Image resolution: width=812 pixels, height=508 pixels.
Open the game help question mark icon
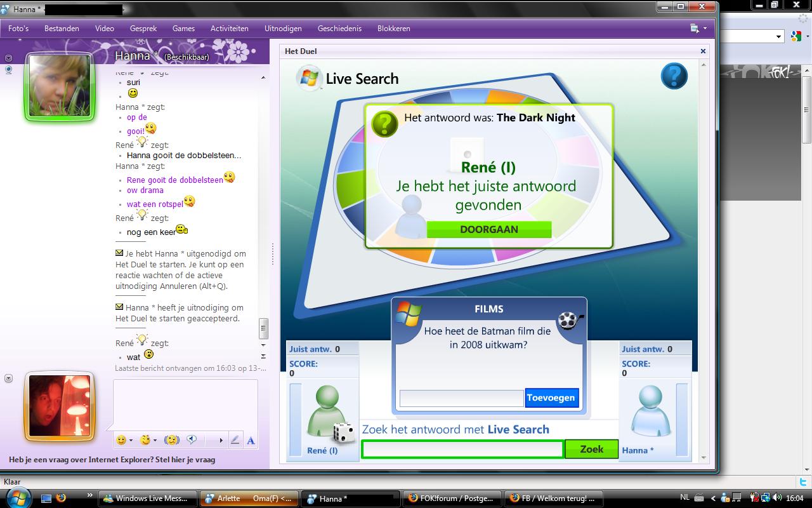(x=674, y=76)
